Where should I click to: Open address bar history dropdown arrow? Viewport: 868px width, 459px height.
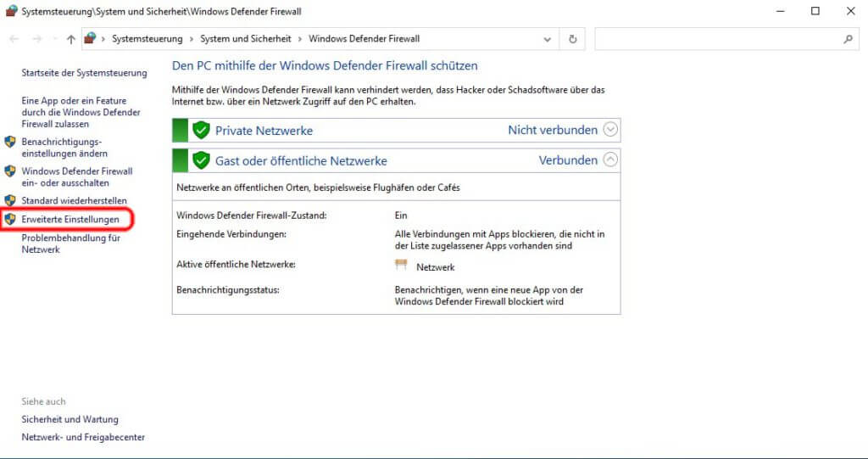tap(547, 39)
